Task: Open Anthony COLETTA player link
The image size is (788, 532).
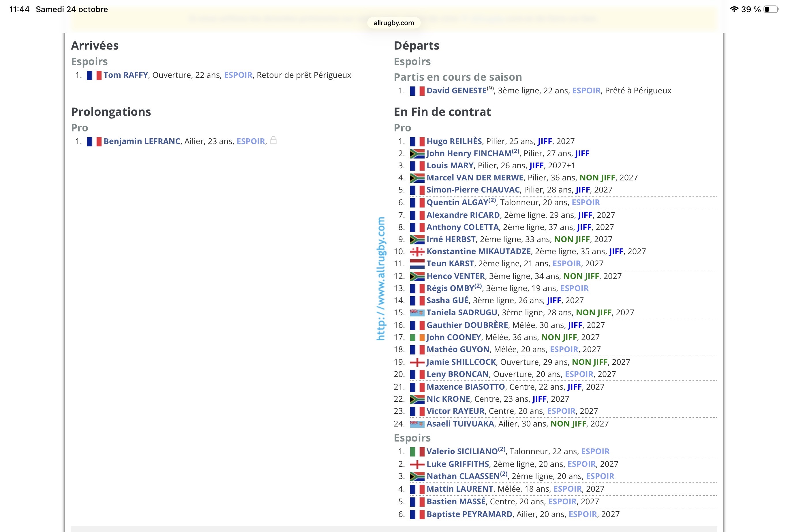Action: pos(462,227)
